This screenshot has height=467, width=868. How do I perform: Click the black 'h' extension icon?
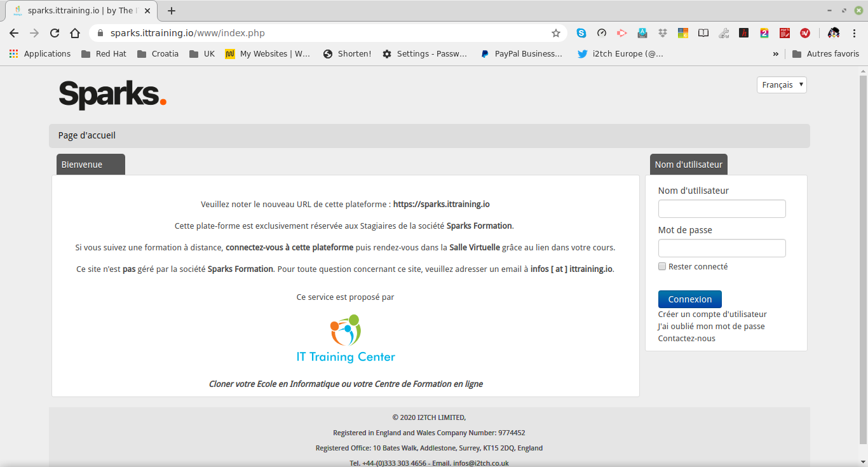[744, 33]
